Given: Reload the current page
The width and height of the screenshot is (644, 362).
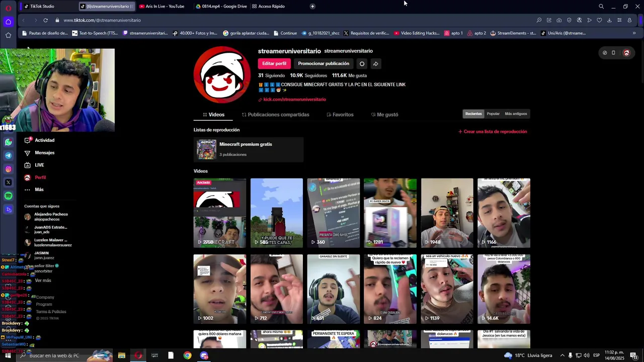Looking at the screenshot, I should click(x=45, y=20).
